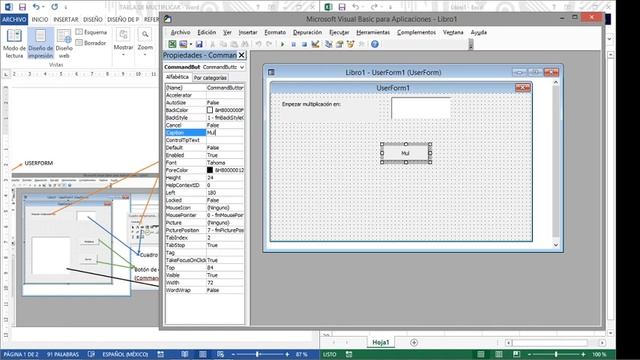Image resolution: width=640 pixels, height=360 pixels.
Task: Click Modo de lectura in Word ribbon
Action: click(x=14, y=44)
